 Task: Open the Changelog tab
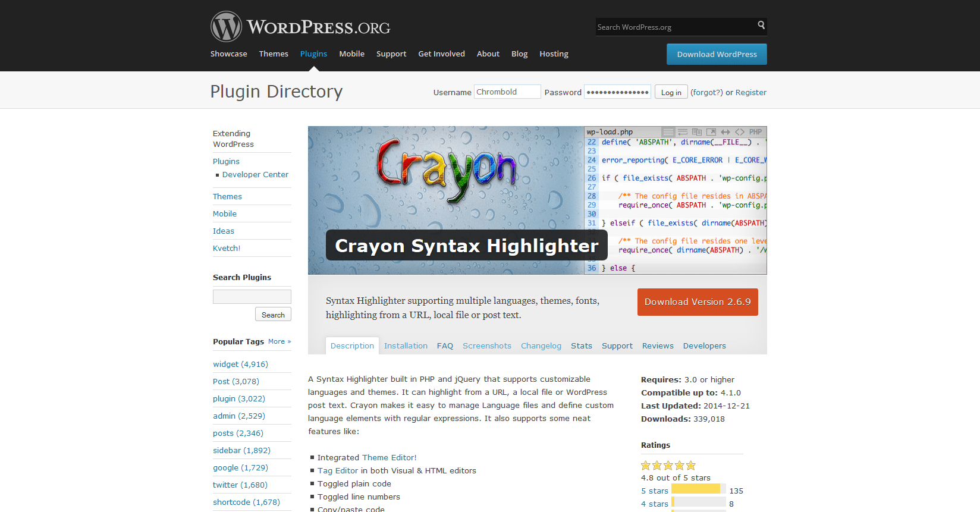(541, 346)
